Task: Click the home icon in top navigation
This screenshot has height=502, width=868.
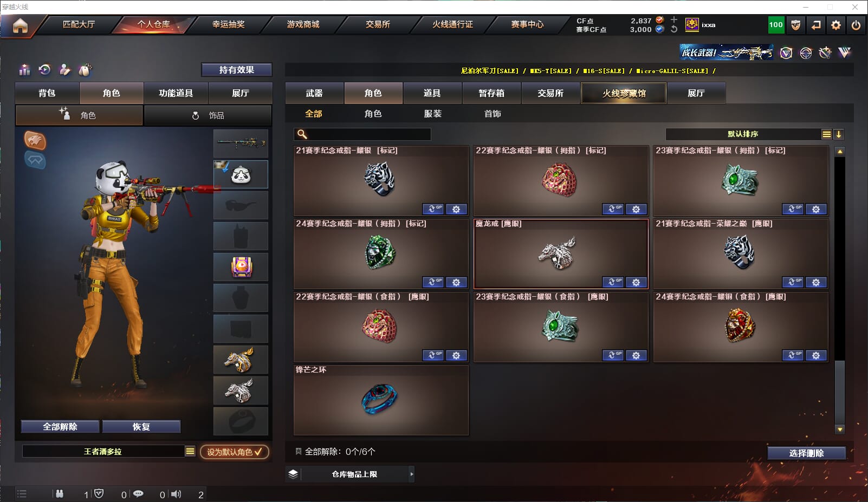Action: point(20,25)
